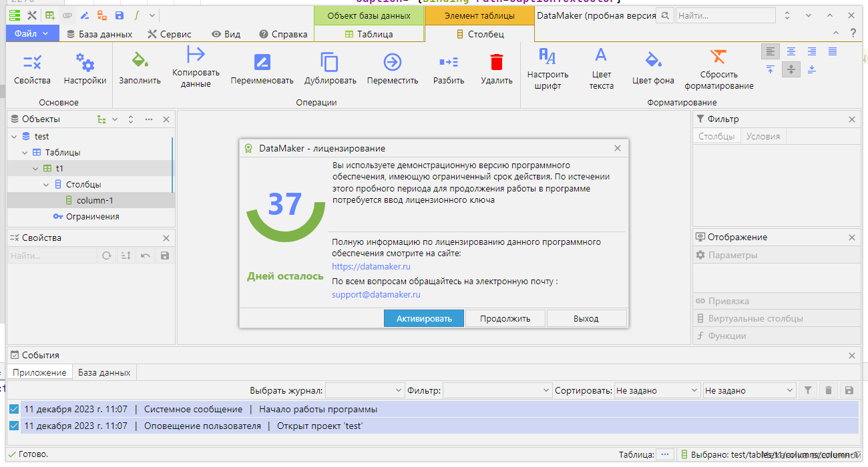Image resolution: width=868 pixels, height=467 pixels.
Task: Switch to the Таблица ribbon tab
Action: point(369,34)
